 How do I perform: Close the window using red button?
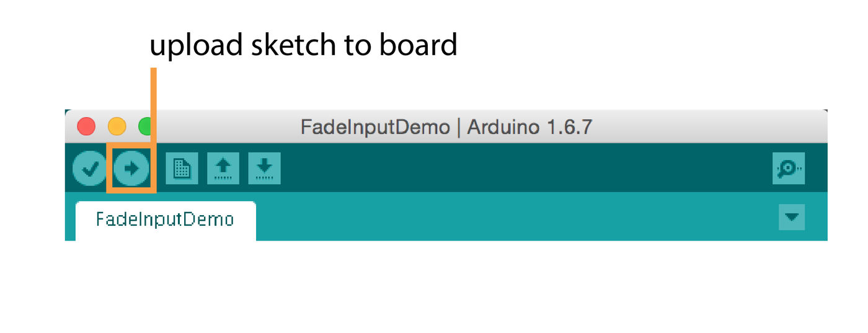[86, 127]
